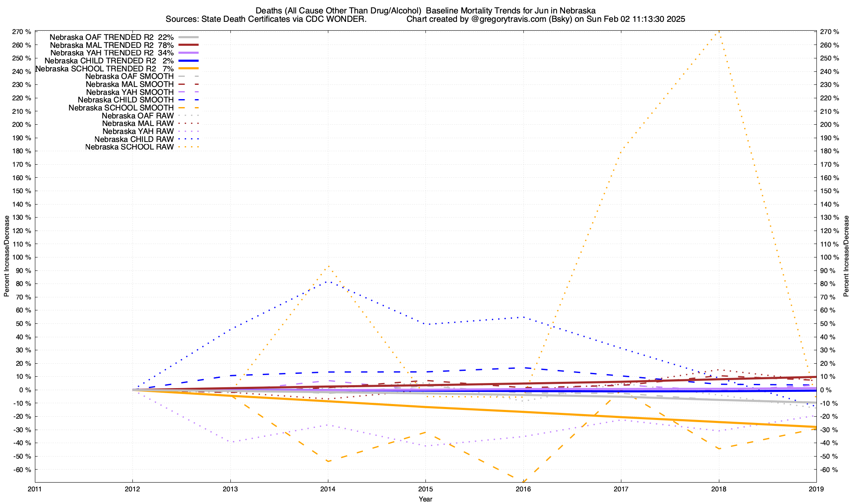Select Nebraska MAL SMOOTH legend entry
The image size is (861, 504).
[x=129, y=84]
